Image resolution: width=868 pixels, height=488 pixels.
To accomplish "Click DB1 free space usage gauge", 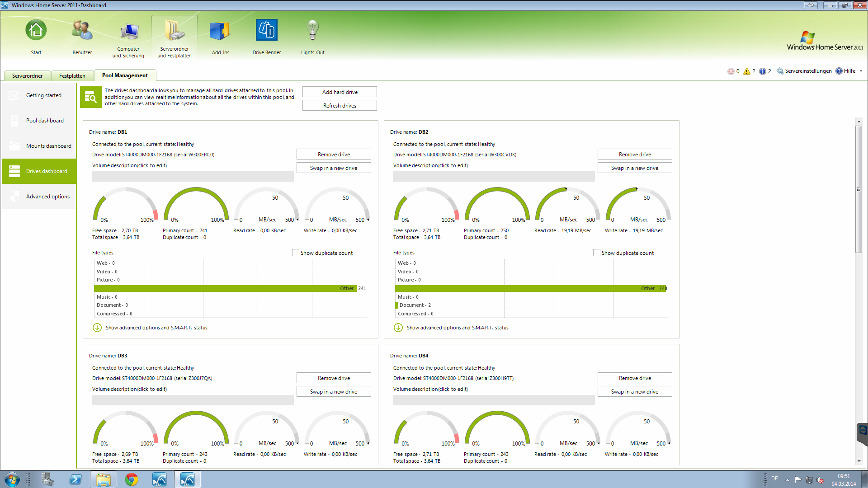I will pyautogui.click(x=126, y=205).
